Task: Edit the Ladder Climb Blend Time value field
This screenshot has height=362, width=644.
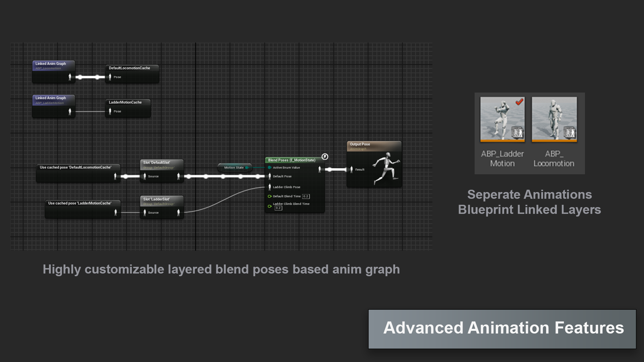Action: 278,208
